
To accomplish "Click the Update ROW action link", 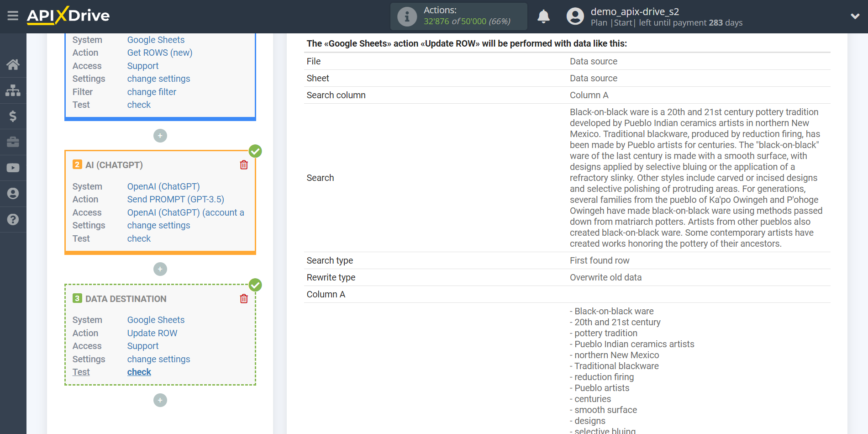I will click(152, 333).
